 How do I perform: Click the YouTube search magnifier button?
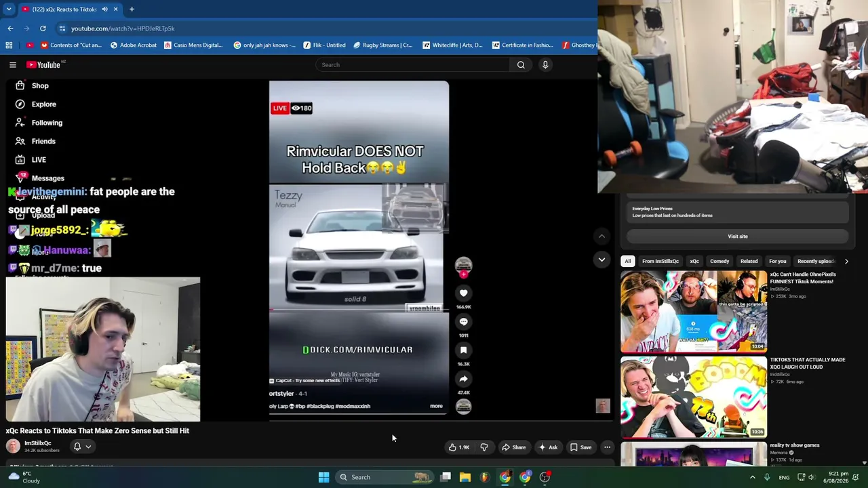521,65
